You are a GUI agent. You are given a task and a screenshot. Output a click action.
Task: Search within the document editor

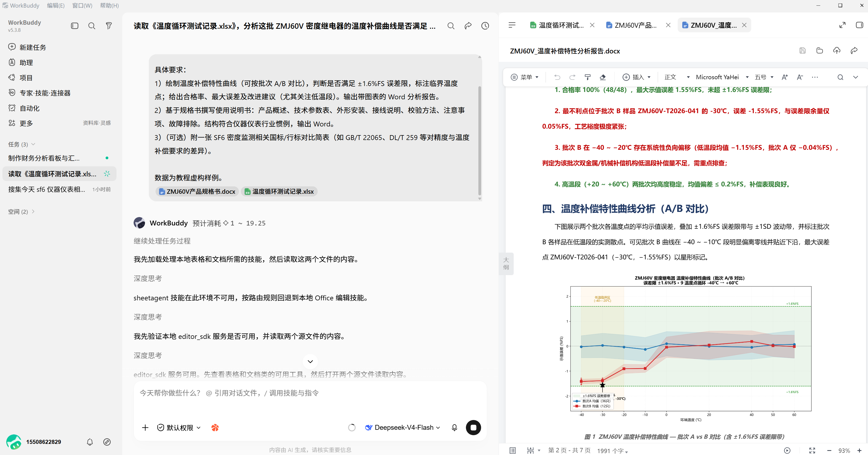(x=840, y=77)
